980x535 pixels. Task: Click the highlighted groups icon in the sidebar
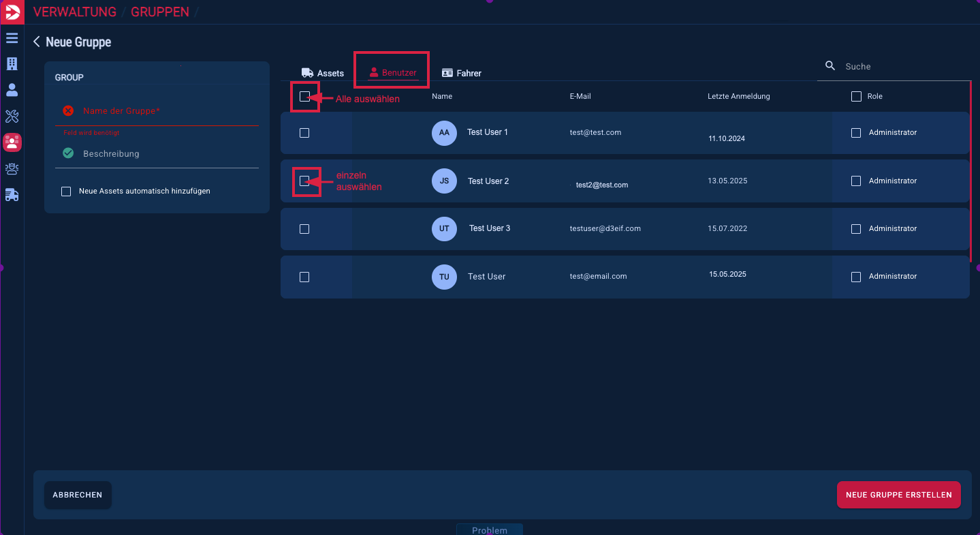[x=12, y=142]
